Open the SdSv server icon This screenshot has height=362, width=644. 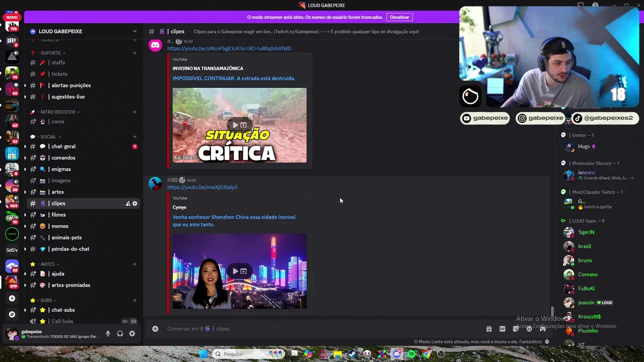click(12, 250)
